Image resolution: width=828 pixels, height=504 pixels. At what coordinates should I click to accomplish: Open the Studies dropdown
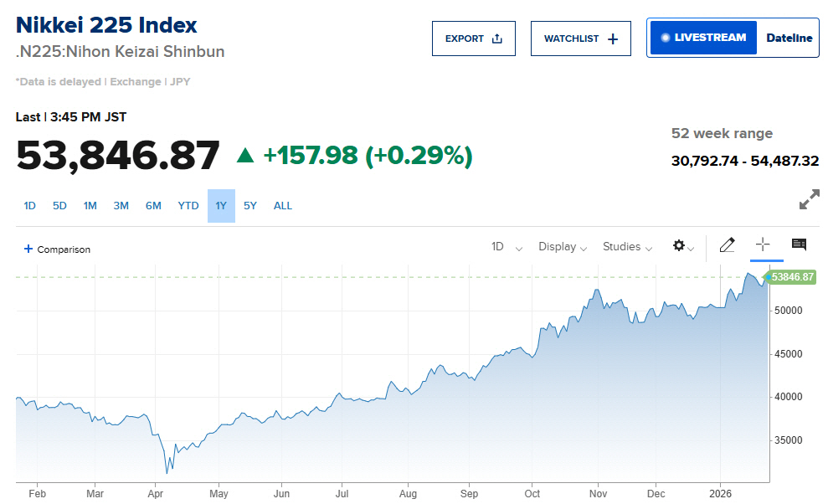627,247
